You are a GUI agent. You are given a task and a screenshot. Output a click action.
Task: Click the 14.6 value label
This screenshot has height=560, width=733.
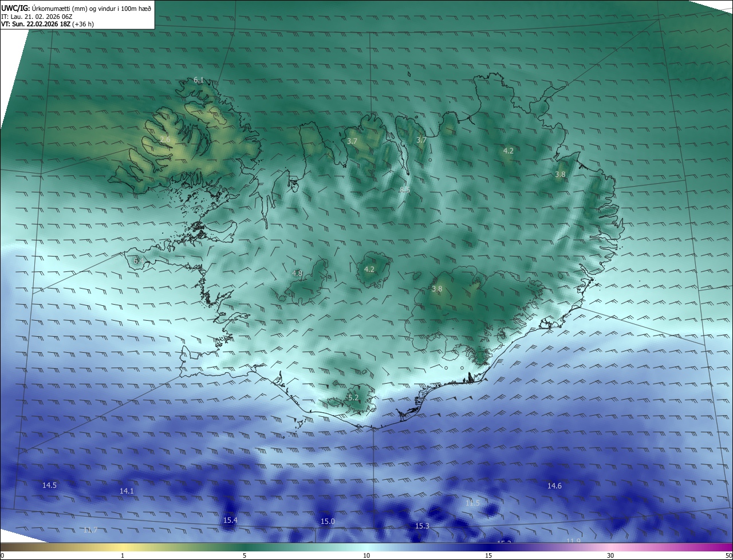pos(554,486)
